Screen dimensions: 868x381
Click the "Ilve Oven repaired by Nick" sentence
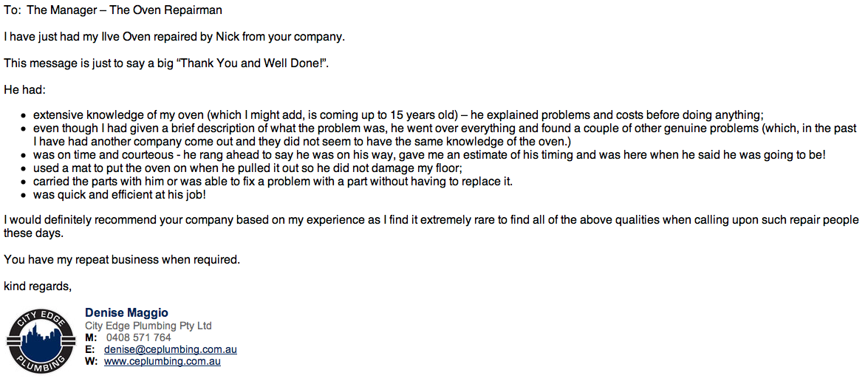pos(174,36)
